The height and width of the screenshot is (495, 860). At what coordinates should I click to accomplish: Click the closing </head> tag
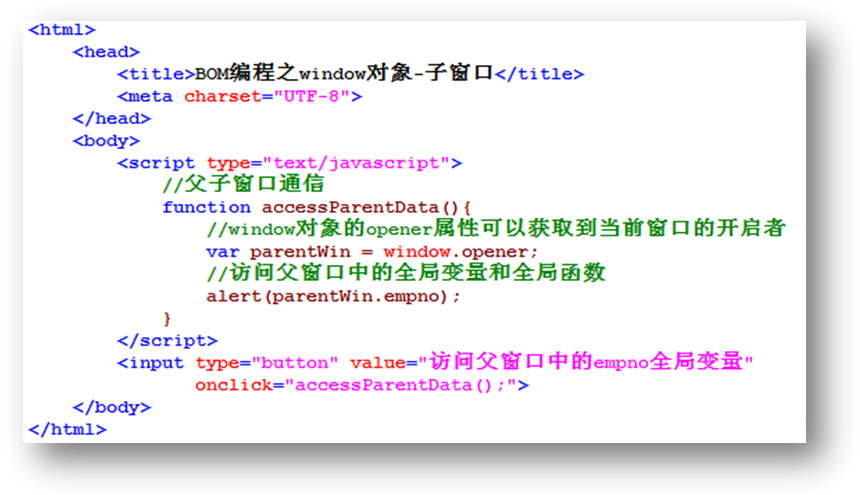pos(112,118)
